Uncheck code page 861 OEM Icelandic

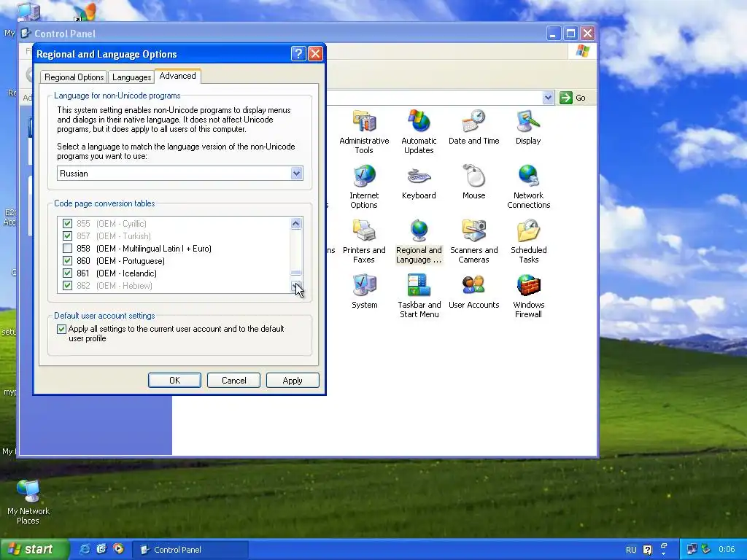tap(67, 273)
